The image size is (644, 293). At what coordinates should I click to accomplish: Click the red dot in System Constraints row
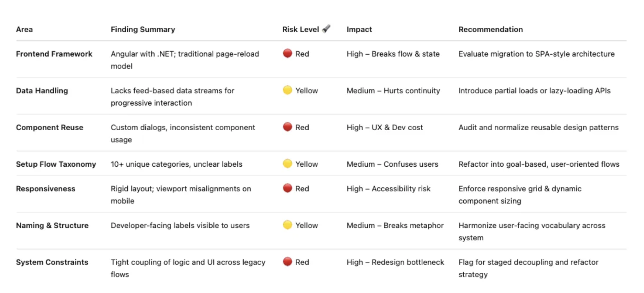[x=287, y=262]
